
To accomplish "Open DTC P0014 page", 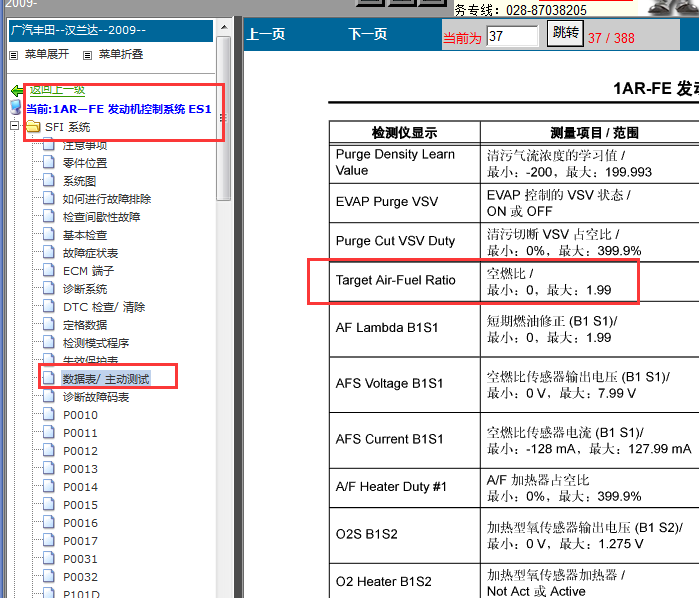I will [80, 487].
